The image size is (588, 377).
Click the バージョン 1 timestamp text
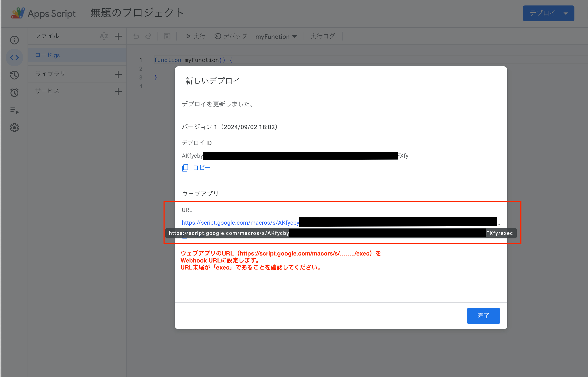230,127
